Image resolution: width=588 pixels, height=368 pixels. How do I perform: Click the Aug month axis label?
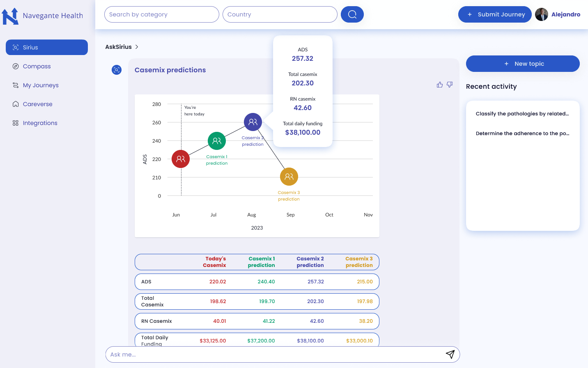pos(252,215)
